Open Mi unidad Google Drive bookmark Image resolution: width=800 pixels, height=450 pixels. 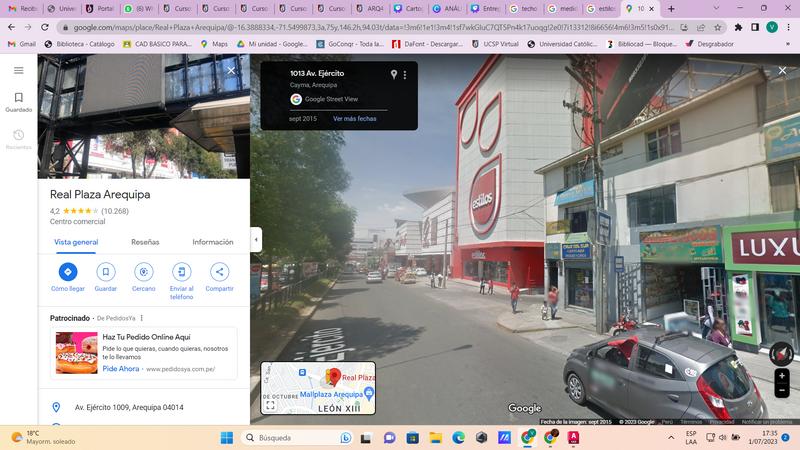click(272, 44)
